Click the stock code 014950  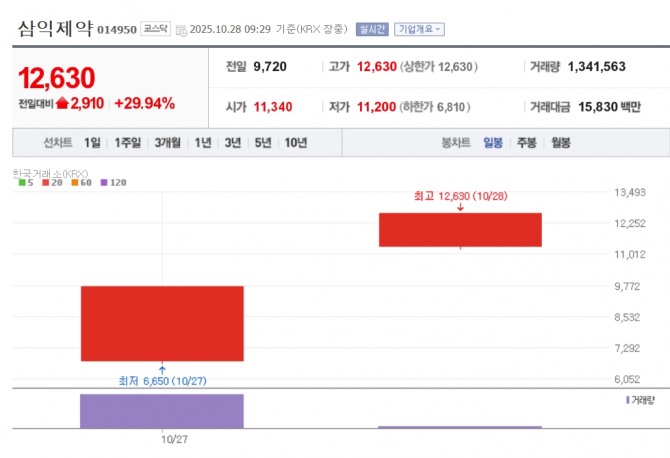[x=117, y=30]
